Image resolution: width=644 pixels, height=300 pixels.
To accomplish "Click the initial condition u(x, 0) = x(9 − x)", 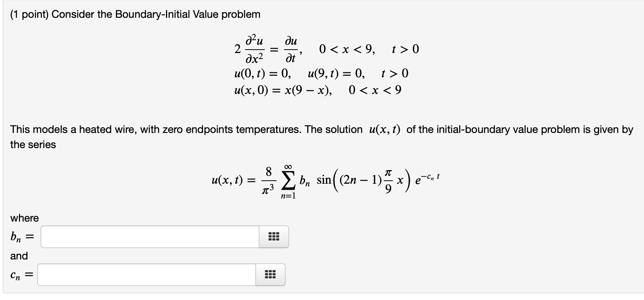I will click(283, 90).
